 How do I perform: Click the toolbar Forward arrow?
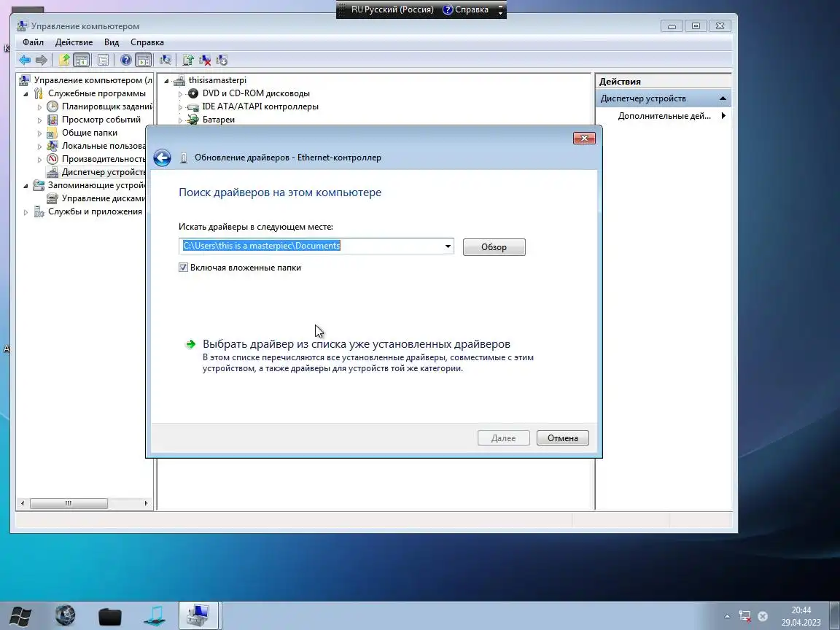point(42,60)
